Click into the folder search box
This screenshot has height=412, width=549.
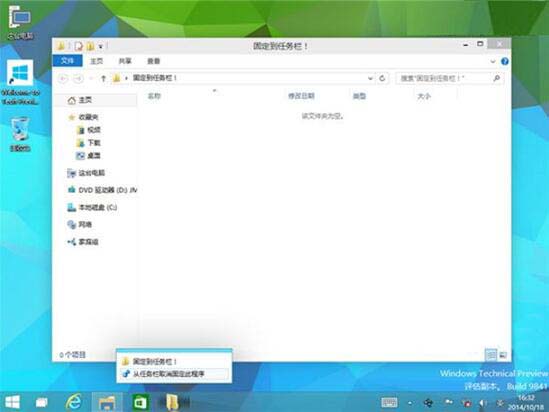click(x=444, y=78)
